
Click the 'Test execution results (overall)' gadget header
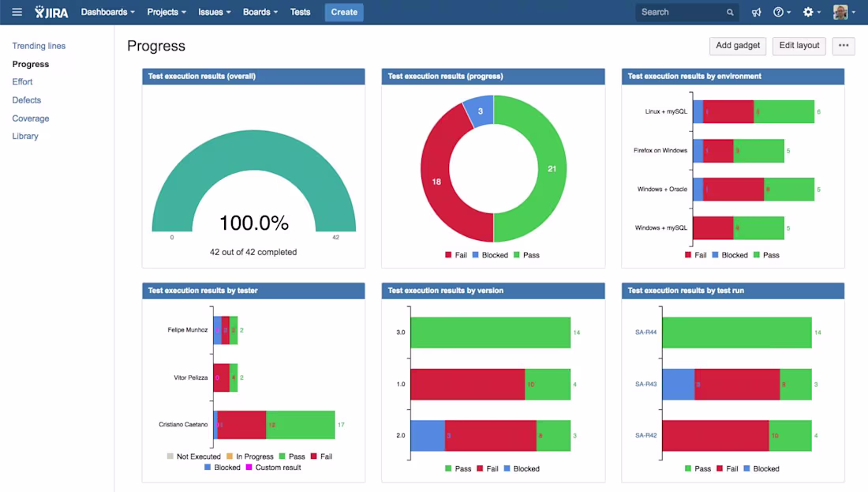tap(253, 77)
